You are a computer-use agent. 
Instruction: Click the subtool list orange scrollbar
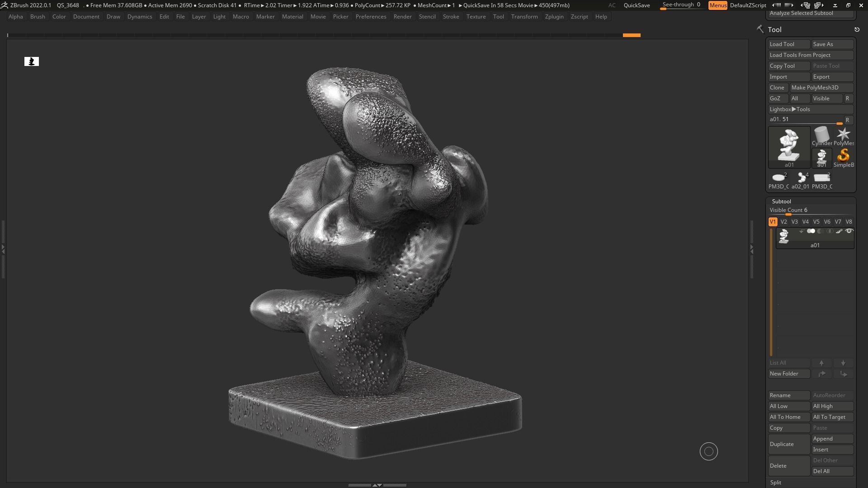pos(771,293)
